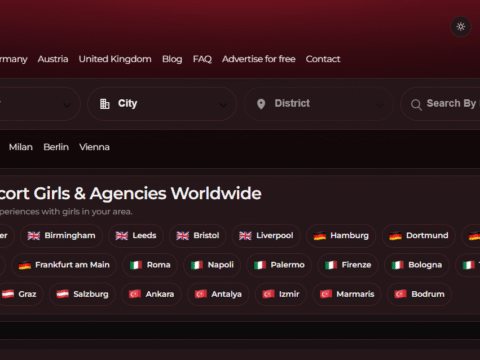Toggle the light/dark theme sun icon

[x=461, y=26]
